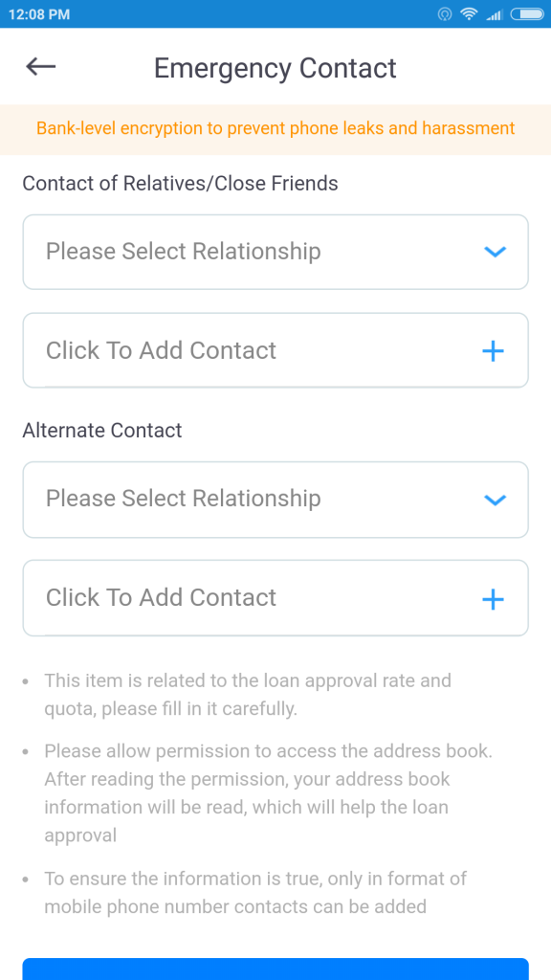Tap the address book permission note

click(x=268, y=793)
